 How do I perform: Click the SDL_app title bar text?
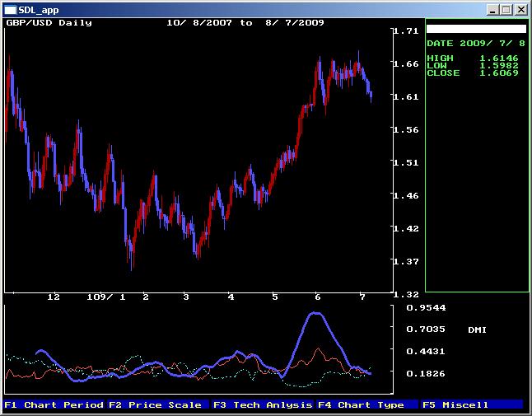[39, 10]
